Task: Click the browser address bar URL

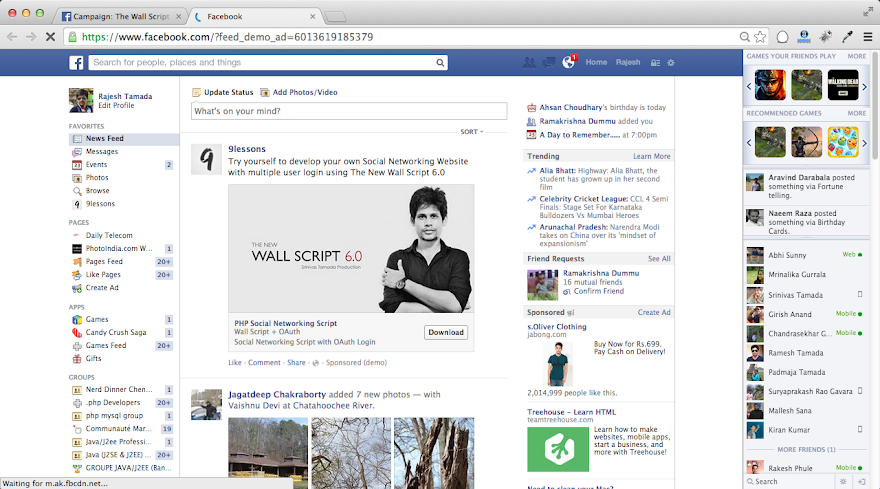Action: click(227, 37)
